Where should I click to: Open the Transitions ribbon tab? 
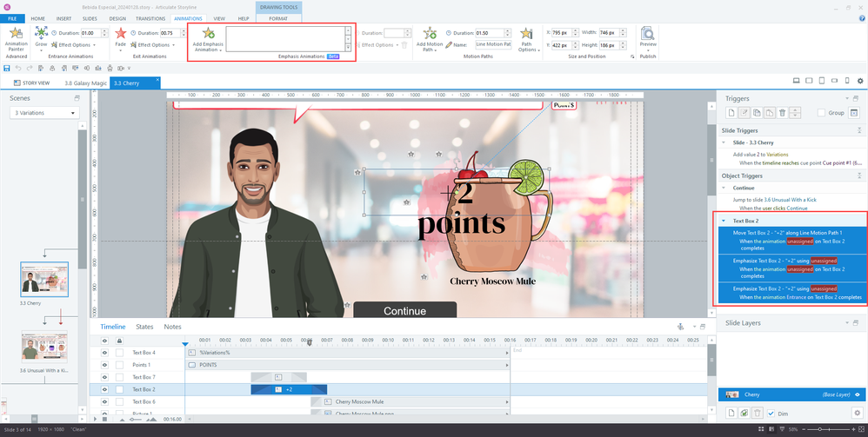(150, 17)
